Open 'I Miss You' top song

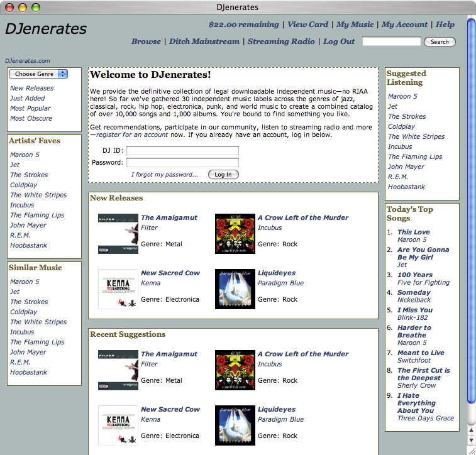pos(415,310)
